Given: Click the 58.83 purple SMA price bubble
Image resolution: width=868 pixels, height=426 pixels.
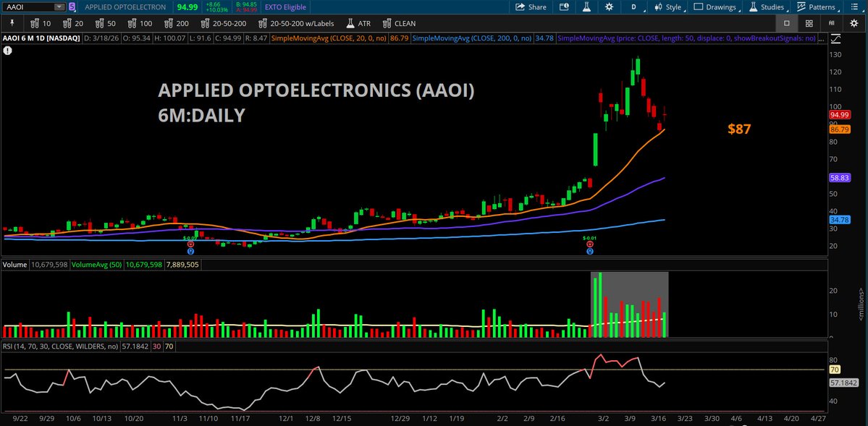Looking at the screenshot, I should click(x=840, y=178).
